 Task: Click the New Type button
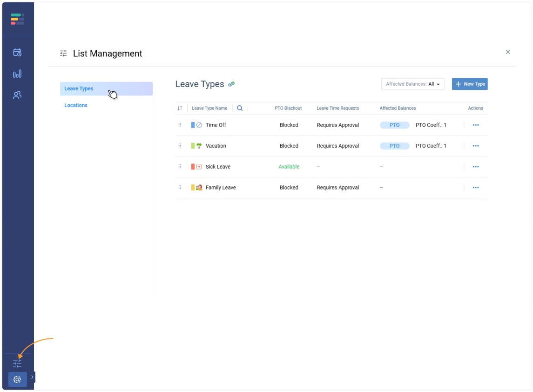tap(470, 84)
